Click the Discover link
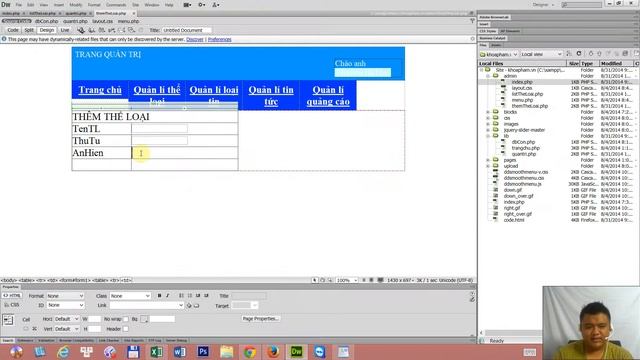 195,40
